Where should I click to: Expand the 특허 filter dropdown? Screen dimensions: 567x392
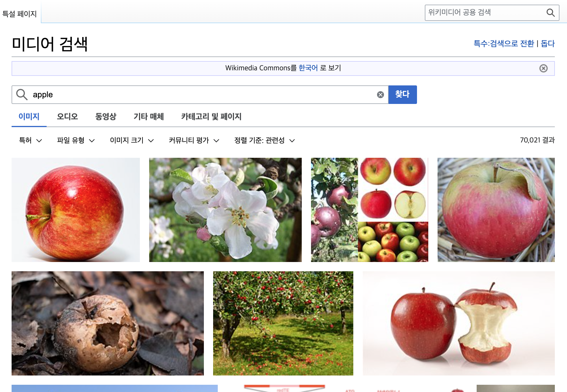(x=30, y=140)
